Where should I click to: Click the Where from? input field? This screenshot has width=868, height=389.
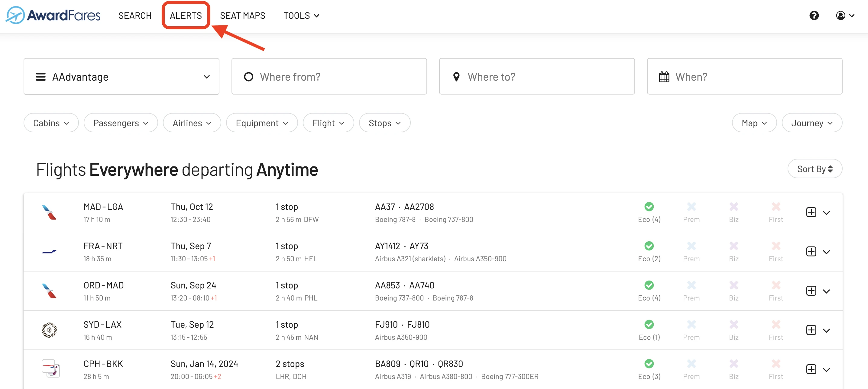pos(329,76)
